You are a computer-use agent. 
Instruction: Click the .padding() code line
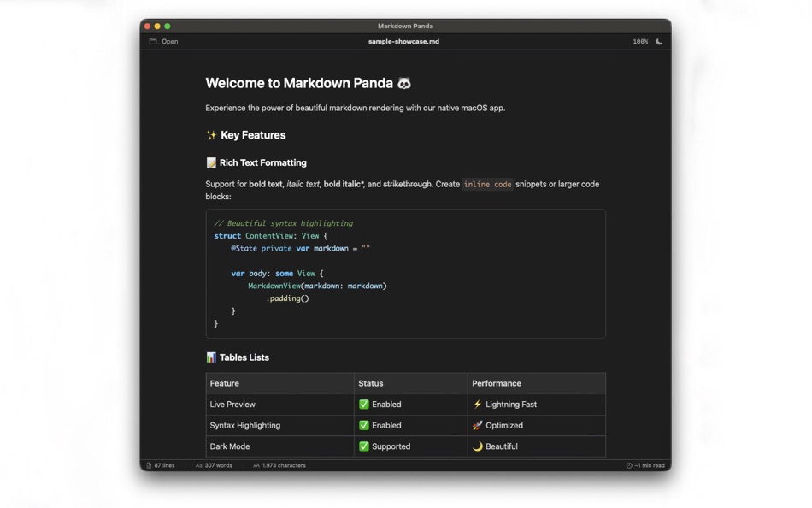point(287,298)
